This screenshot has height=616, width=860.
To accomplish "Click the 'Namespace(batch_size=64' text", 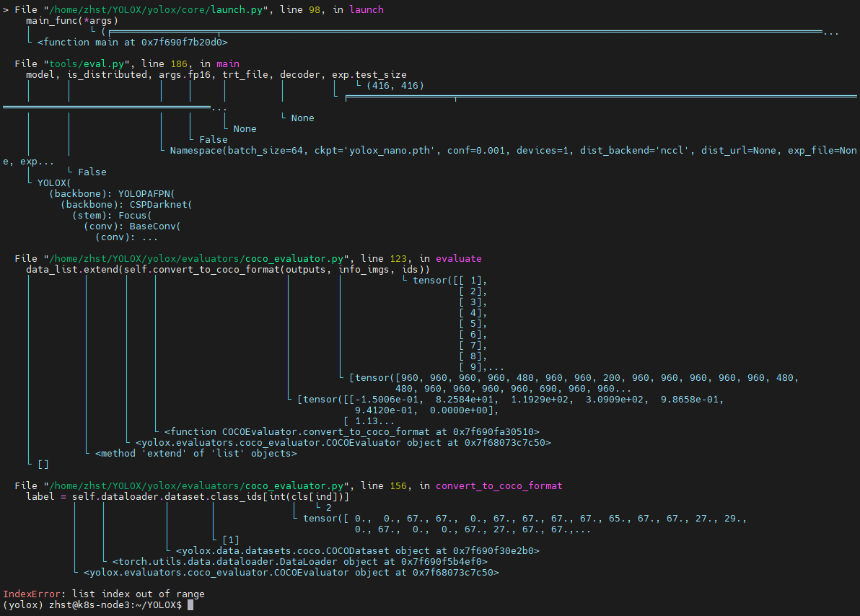I will tap(237, 150).
